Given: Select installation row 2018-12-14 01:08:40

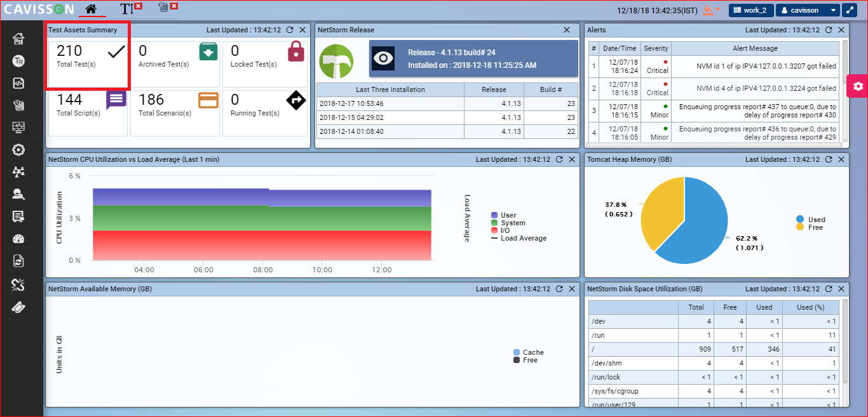Looking at the screenshot, I should point(447,131).
